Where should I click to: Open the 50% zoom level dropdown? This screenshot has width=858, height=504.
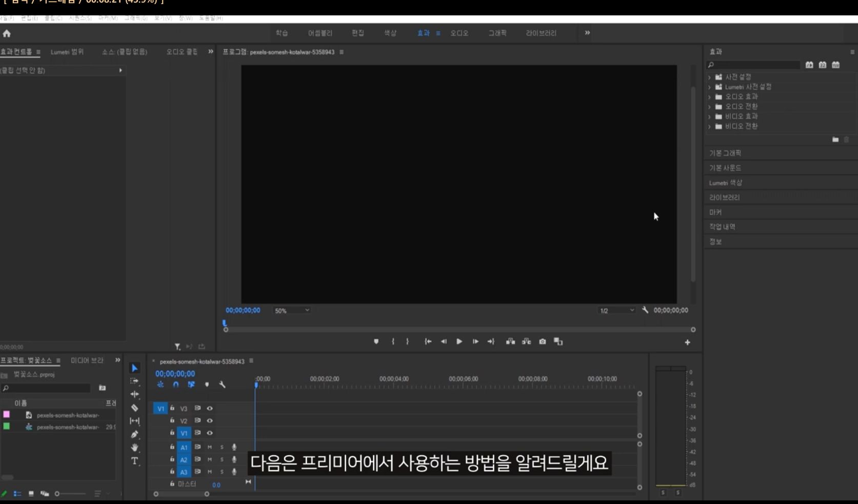[x=292, y=311]
